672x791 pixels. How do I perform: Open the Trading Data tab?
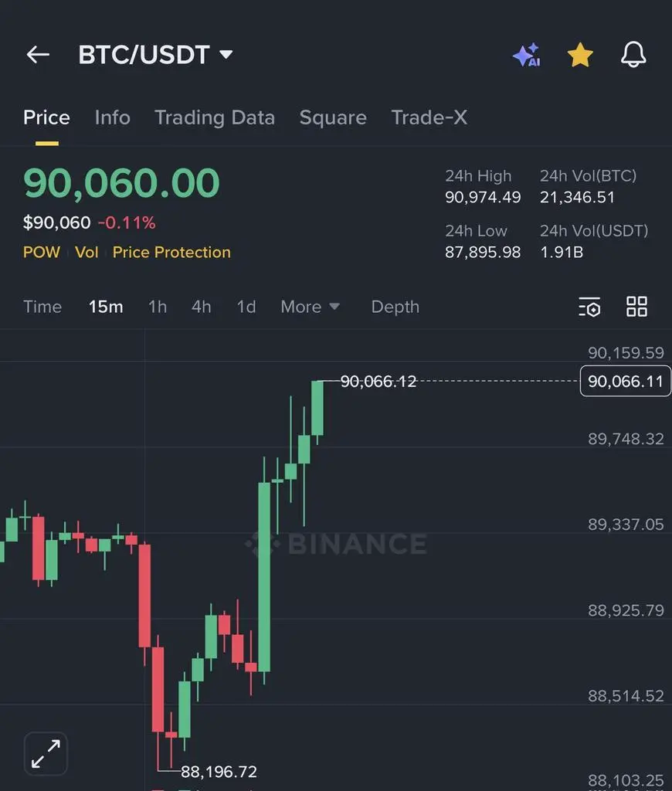(215, 117)
